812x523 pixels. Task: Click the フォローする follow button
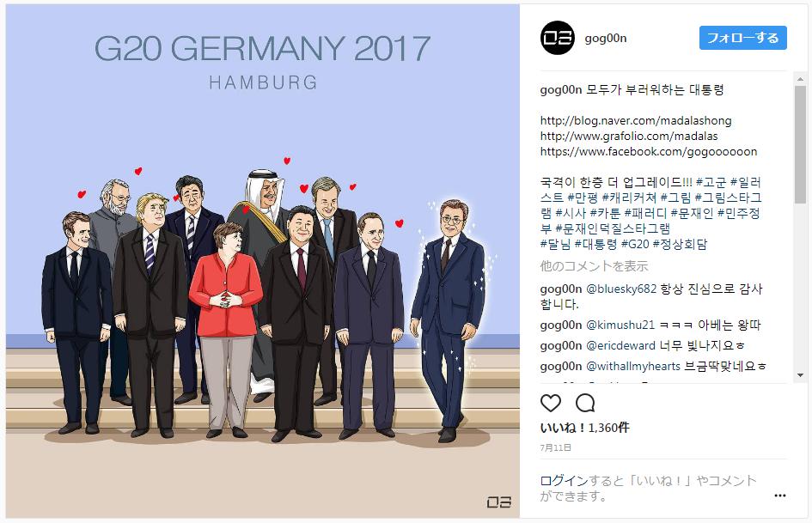(x=742, y=38)
